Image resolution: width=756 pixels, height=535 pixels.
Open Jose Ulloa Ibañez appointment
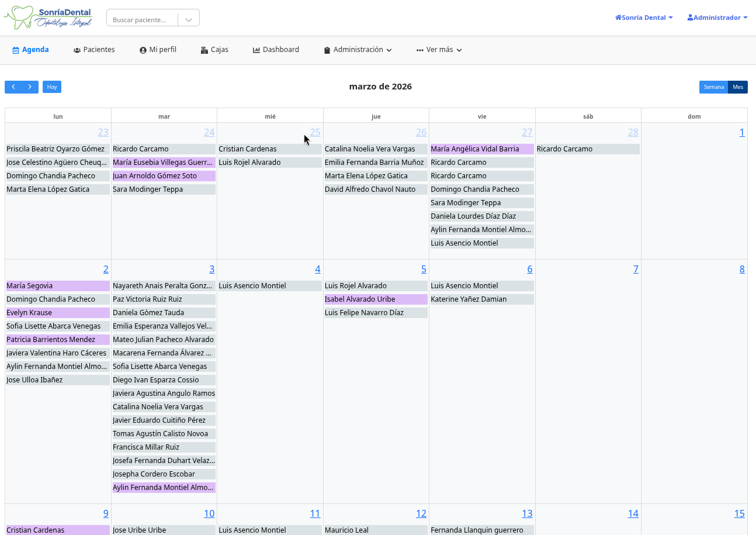58,380
